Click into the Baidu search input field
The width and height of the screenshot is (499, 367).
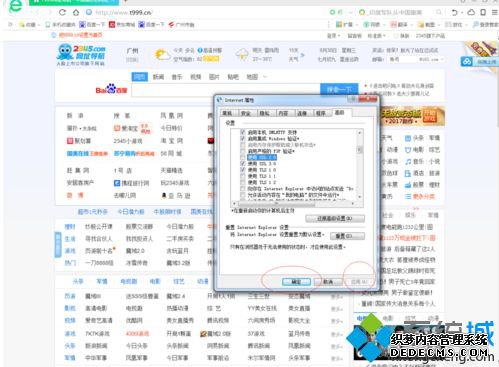(x=226, y=90)
